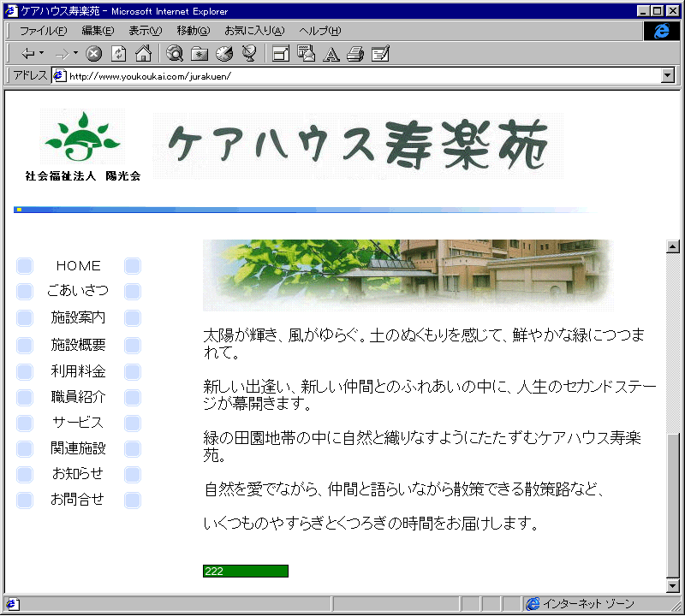Open the ごあいさつ navigation link
The image size is (685, 616).
point(78,290)
